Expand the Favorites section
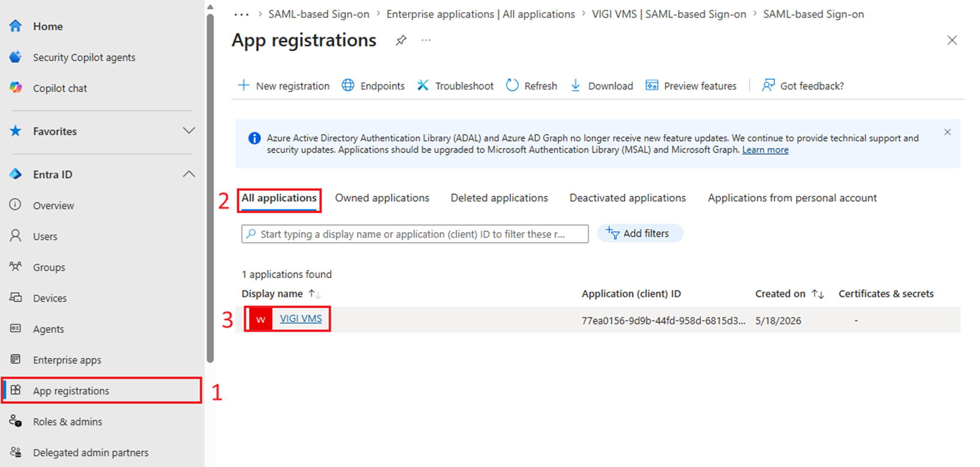 click(189, 131)
